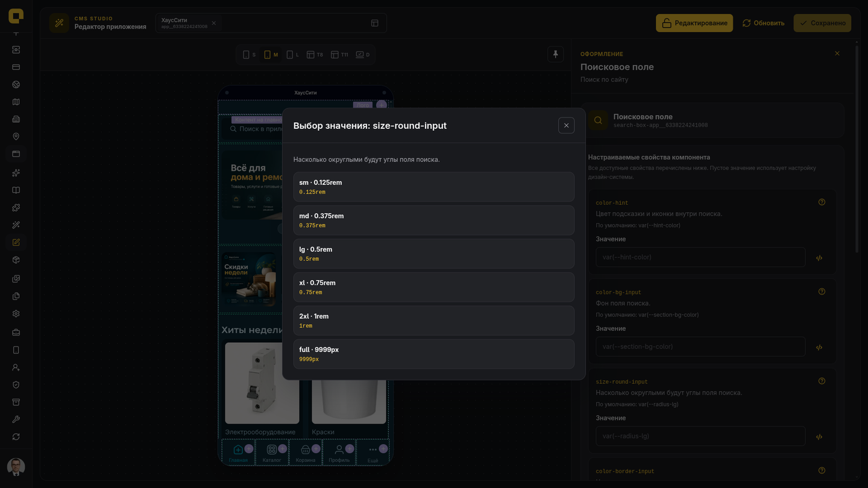Screen dimensions: 868x488
Task: Click the active pencil-edit sidebar icon
Action: (x=16, y=242)
